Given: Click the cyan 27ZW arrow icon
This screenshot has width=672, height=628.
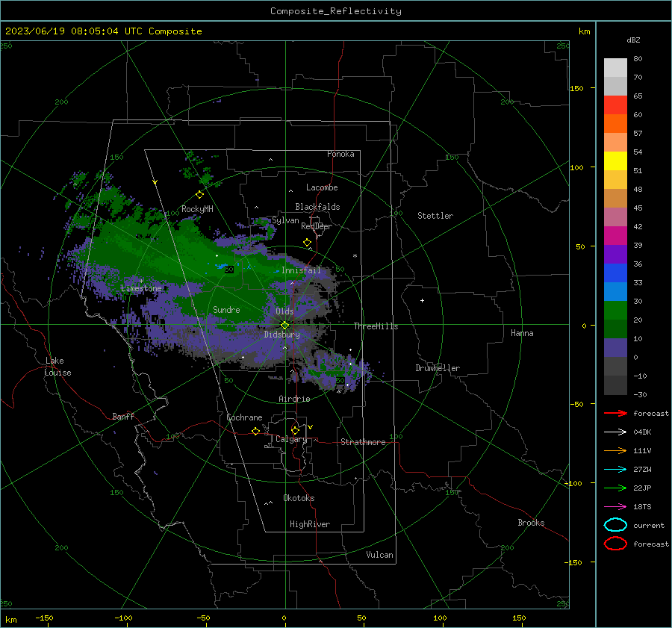Looking at the screenshot, I should tap(615, 470).
